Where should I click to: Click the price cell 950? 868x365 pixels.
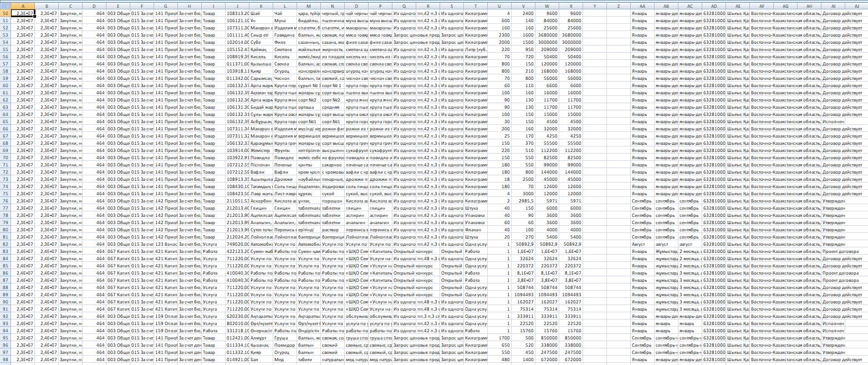523,49
